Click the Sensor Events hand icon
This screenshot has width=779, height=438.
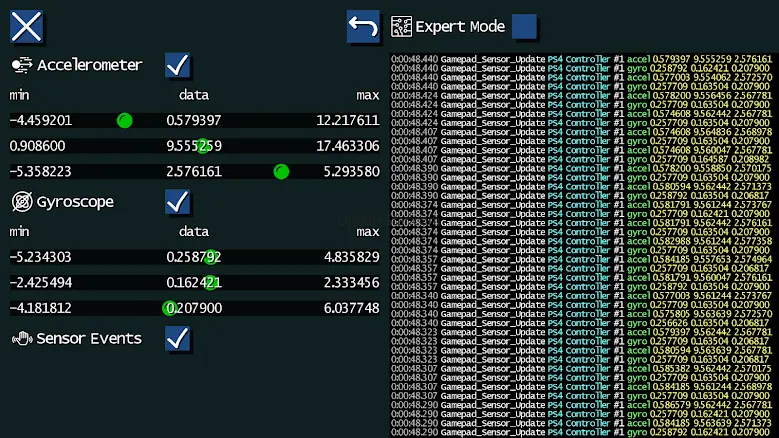pyautogui.click(x=22, y=339)
